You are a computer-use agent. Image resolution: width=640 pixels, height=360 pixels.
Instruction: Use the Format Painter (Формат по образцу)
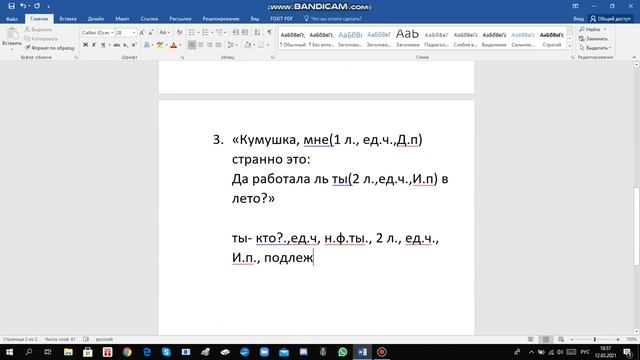coord(50,48)
